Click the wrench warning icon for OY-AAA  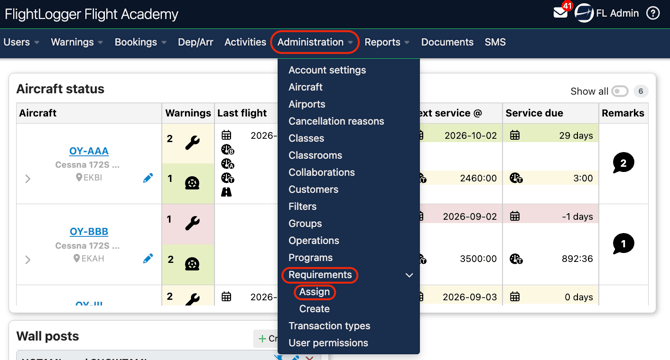(192, 142)
